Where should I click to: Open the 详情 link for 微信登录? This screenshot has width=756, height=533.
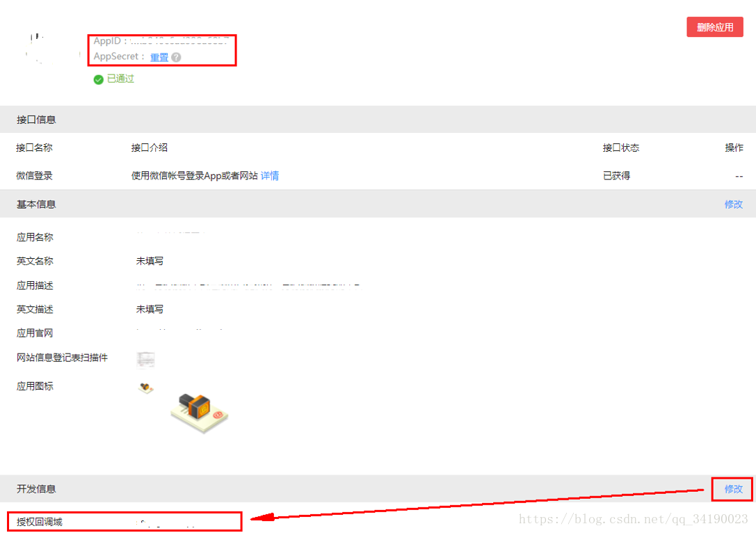270,175
